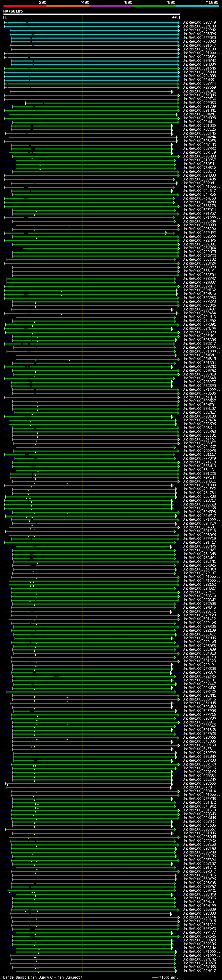
Task: Open hit UniRef100_B9SST9
Action: point(199,23)
